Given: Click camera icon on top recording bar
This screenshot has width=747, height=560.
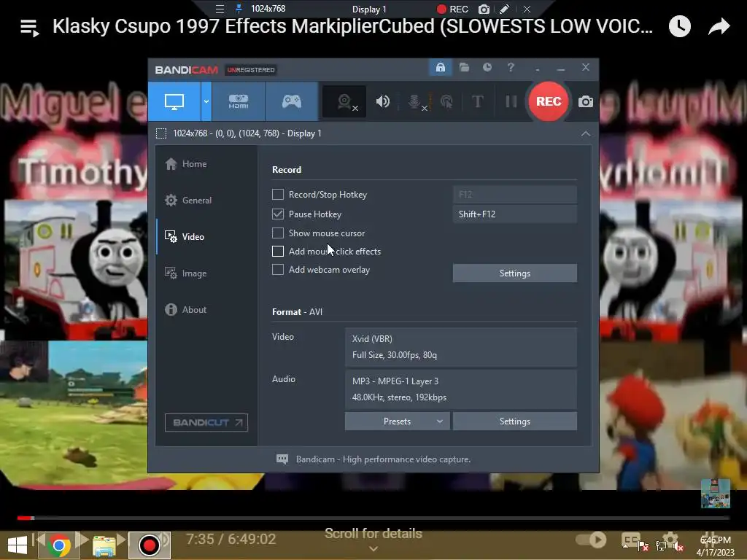Looking at the screenshot, I should [x=484, y=9].
